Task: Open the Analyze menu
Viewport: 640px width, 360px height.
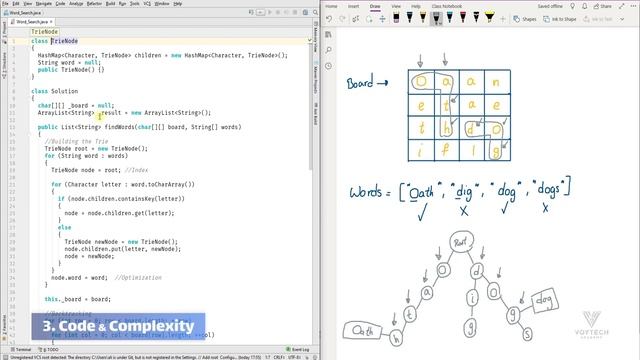Action: coord(76,4)
